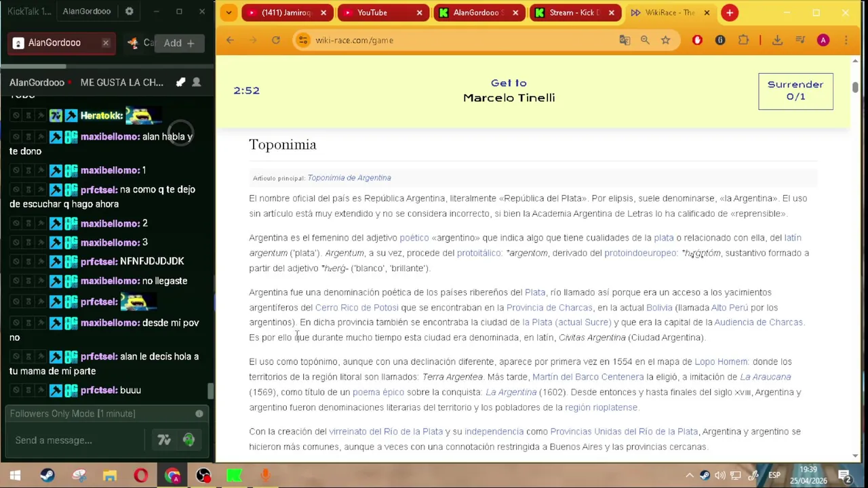Open the red stop-hand adblock extension
868x488 pixels.
click(x=697, y=40)
